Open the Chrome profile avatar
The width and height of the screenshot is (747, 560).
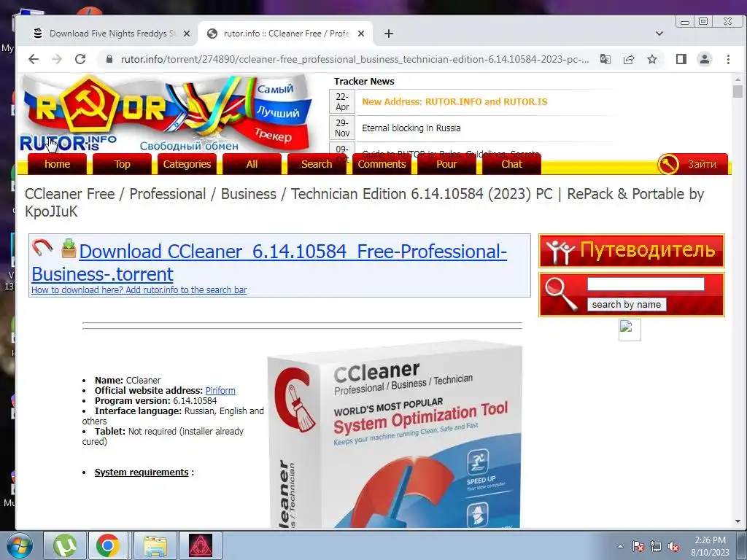pyautogui.click(x=704, y=59)
